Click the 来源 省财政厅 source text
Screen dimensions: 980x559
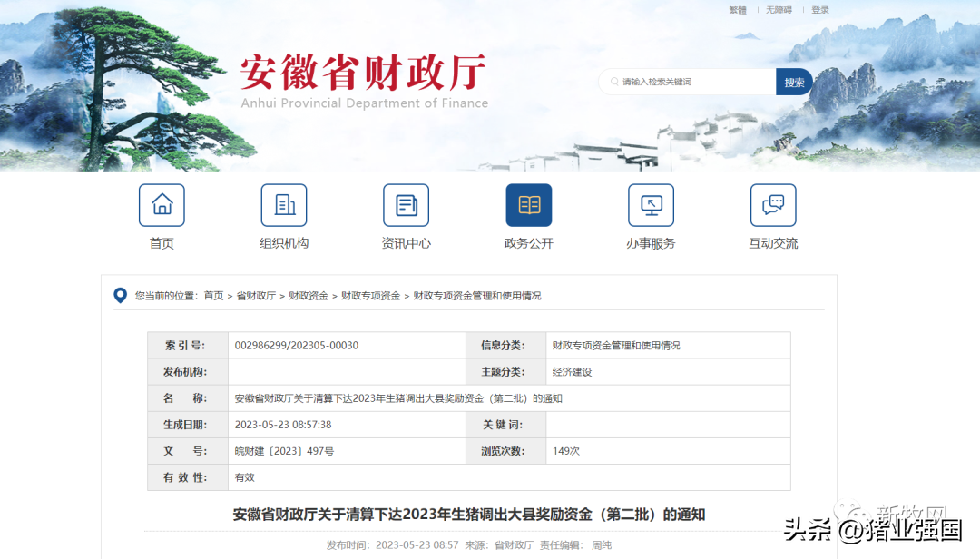click(x=499, y=545)
